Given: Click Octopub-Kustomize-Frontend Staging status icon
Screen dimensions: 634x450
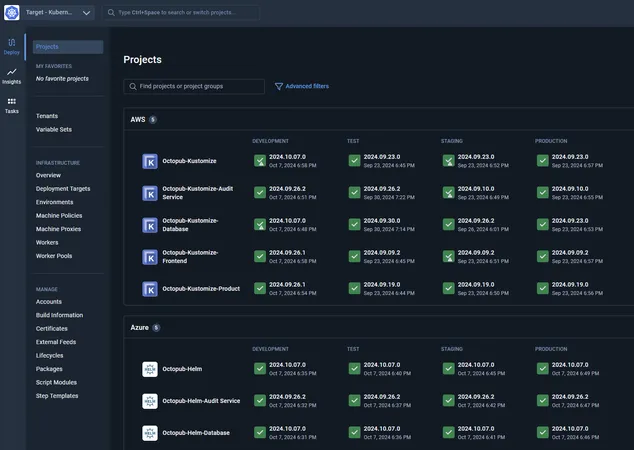Looking at the screenshot, I should coord(449,257).
